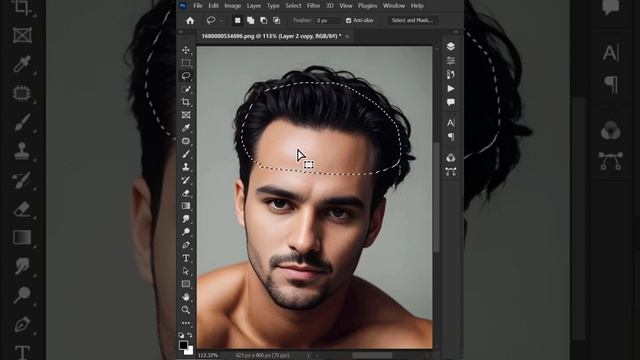The height and width of the screenshot is (360, 640).
Task: Select the Quick Selection tool
Action: (186, 89)
